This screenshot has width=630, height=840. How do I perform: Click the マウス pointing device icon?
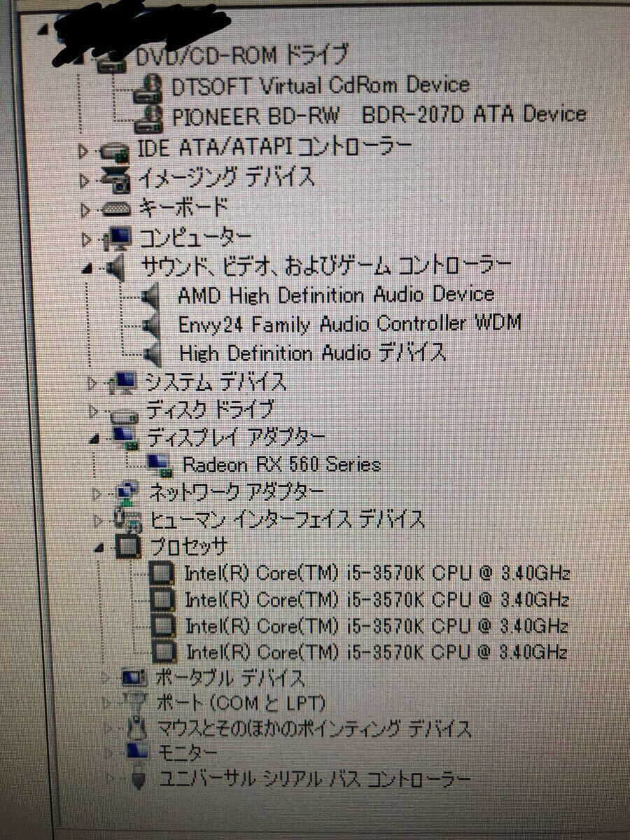(137, 729)
